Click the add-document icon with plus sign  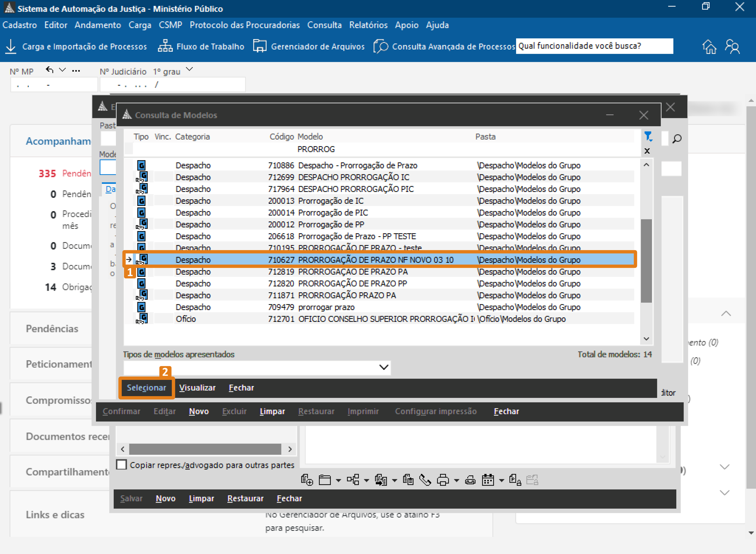click(x=307, y=480)
